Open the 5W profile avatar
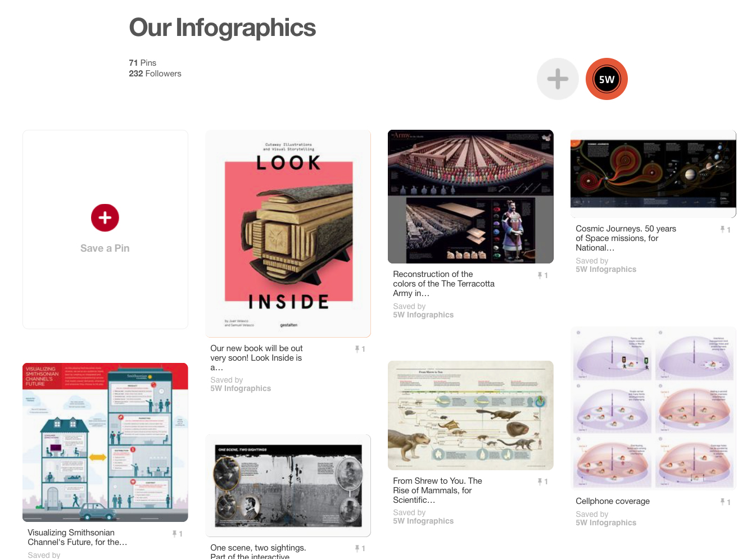The width and height of the screenshot is (756, 559). pos(606,79)
